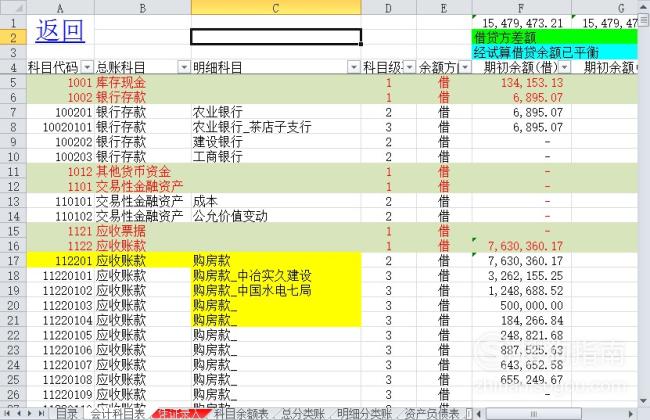650x420 pixels.
Task: Select column C header
Action: [x=276, y=8]
